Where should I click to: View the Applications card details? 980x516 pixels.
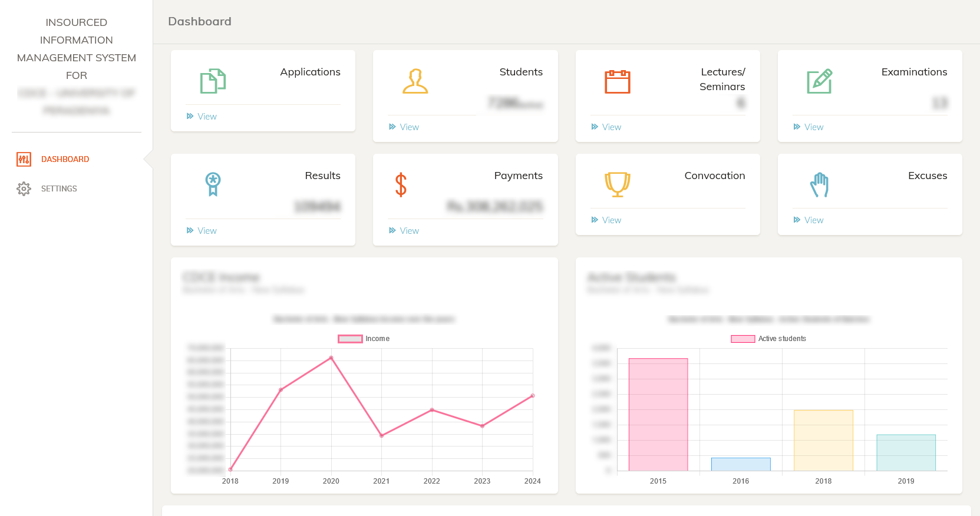pyautogui.click(x=202, y=117)
